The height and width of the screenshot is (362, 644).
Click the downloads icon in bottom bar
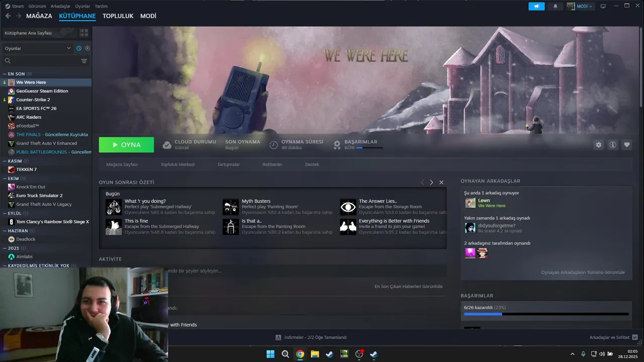[278, 337]
